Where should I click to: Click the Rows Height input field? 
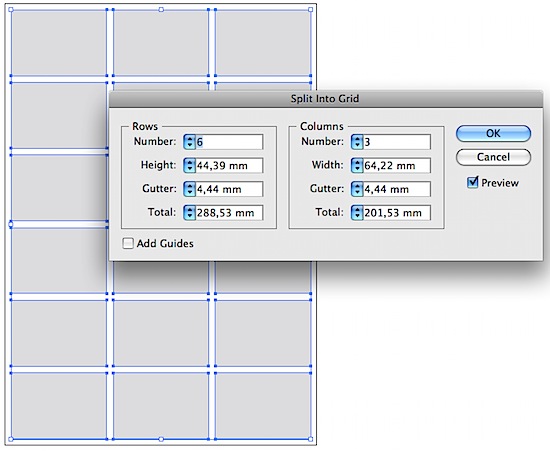coord(229,166)
